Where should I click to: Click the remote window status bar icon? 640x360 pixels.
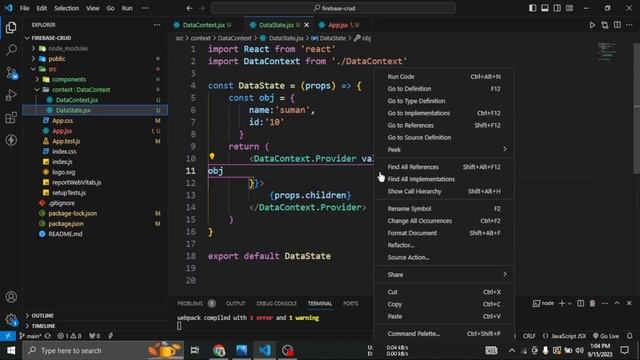(8, 336)
